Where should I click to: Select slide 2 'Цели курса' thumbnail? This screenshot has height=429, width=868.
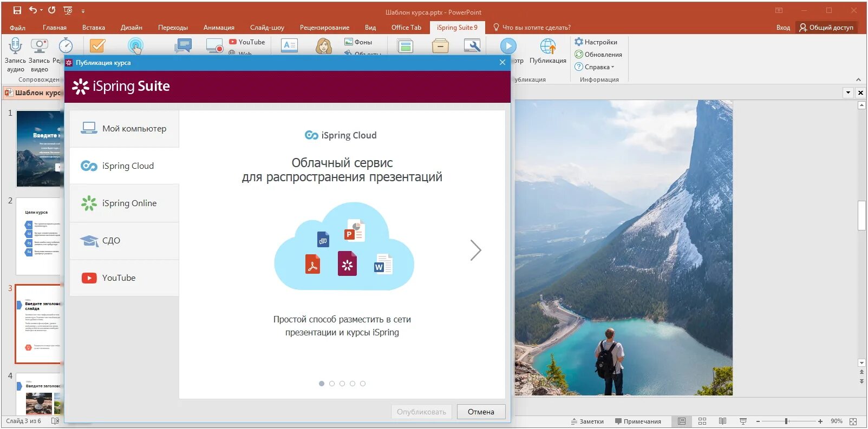click(39, 236)
